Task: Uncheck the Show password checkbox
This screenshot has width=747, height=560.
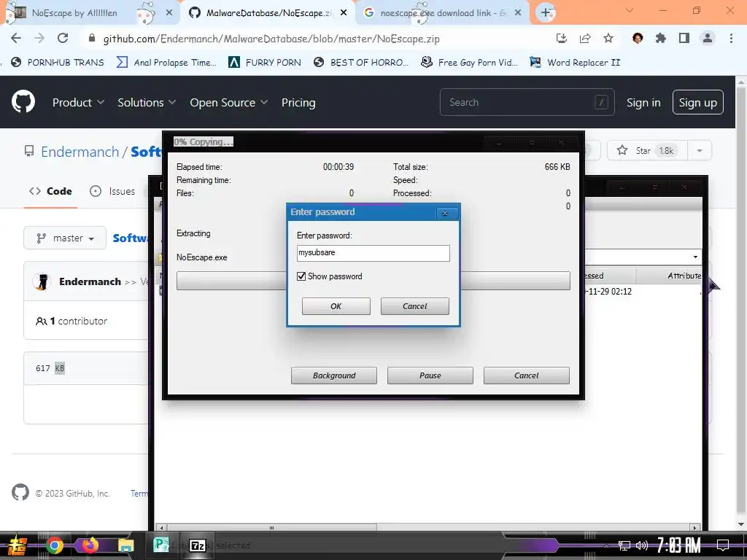Action: click(x=301, y=276)
